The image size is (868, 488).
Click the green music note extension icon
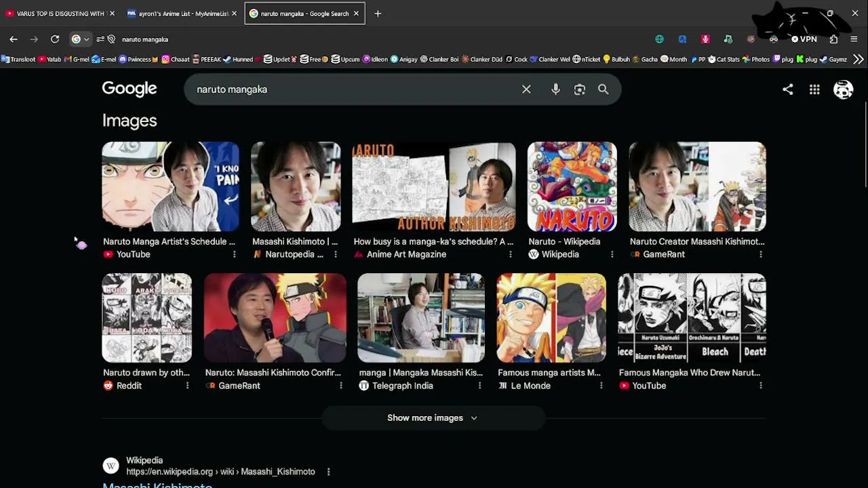tap(728, 39)
